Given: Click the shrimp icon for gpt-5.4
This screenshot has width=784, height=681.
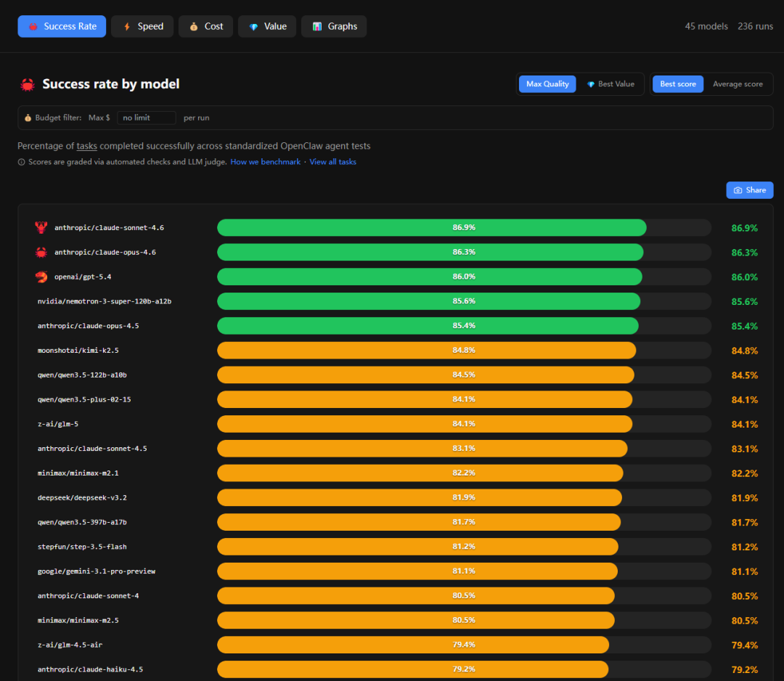Looking at the screenshot, I should pos(41,277).
